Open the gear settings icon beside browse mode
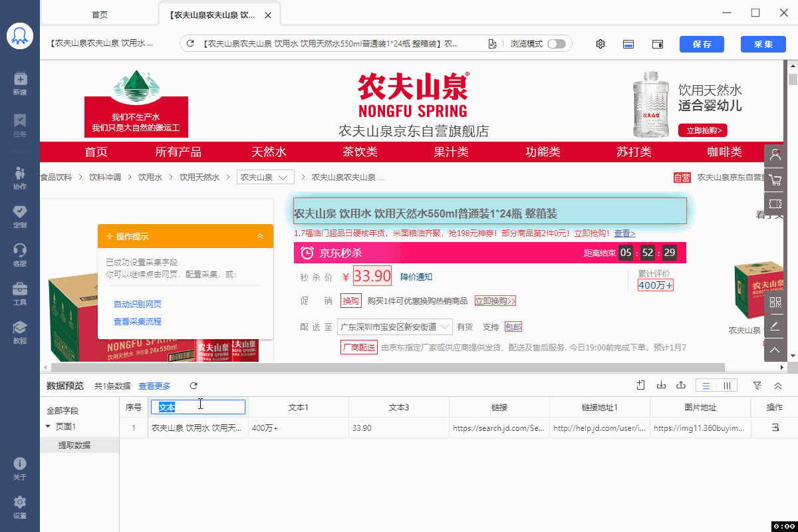 (600, 44)
